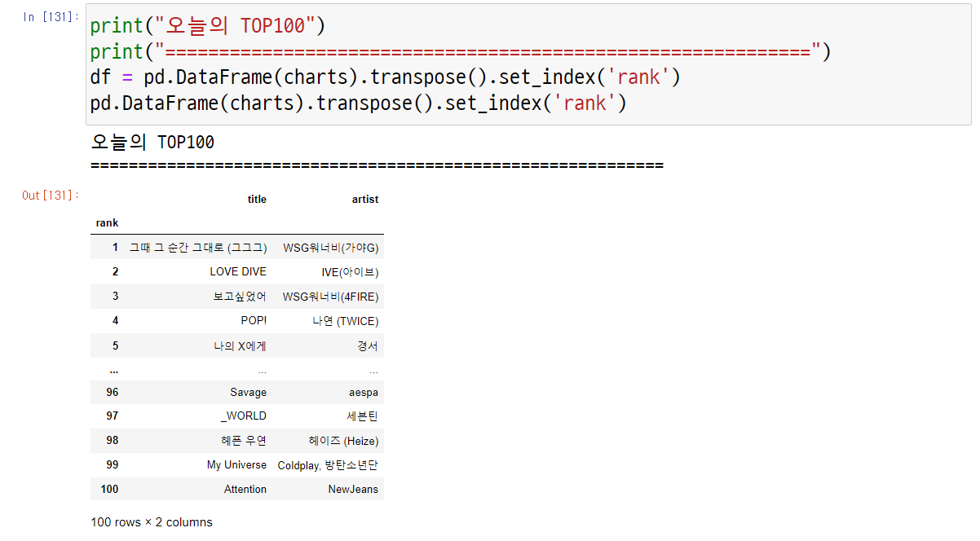The image size is (980, 541).
Task: Click the Out[131] output prompt label
Action: [x=51, y=195]
